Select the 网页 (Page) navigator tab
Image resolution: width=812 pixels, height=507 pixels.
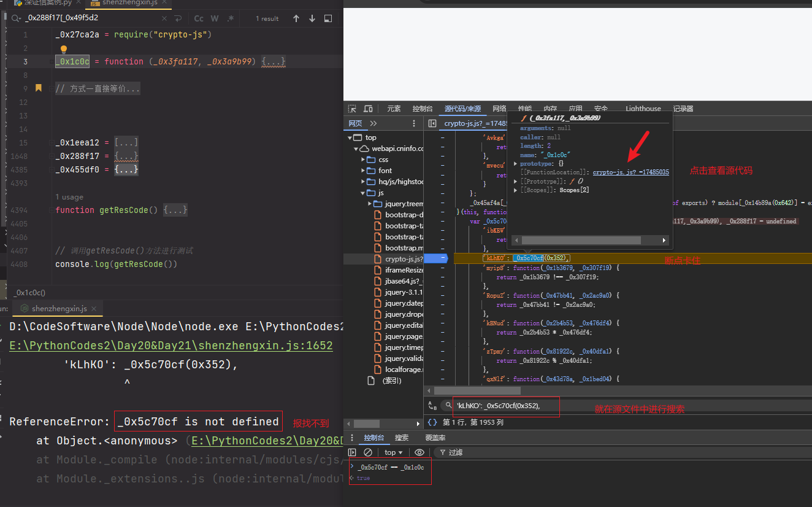[x=356, y=123]
